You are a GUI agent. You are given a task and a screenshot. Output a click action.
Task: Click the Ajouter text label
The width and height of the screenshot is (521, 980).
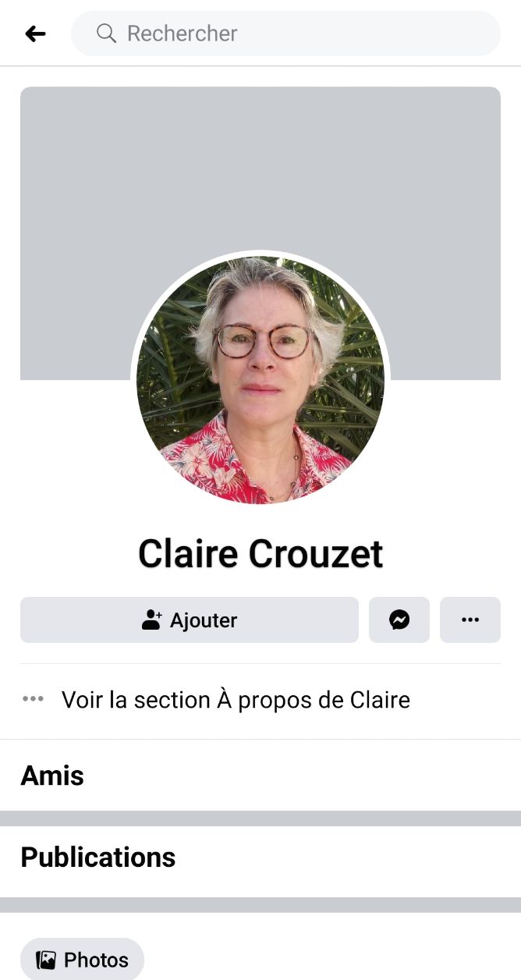click(204, 621)
